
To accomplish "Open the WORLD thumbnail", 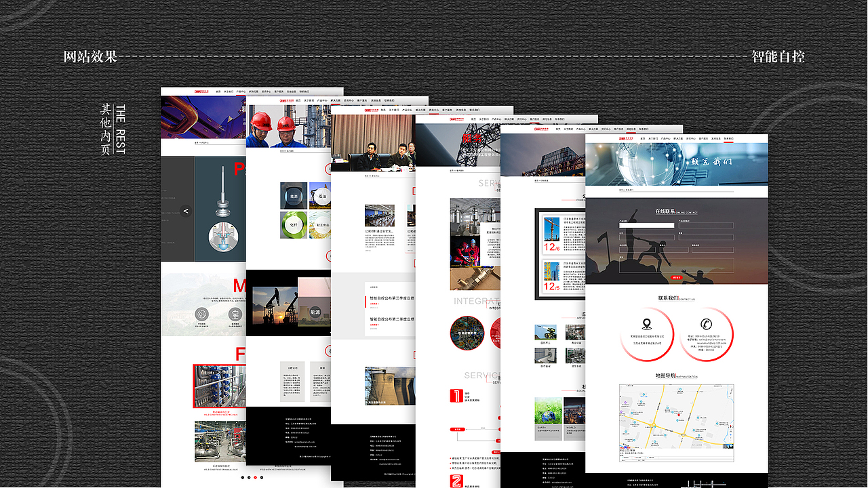I will pos(574,410).
